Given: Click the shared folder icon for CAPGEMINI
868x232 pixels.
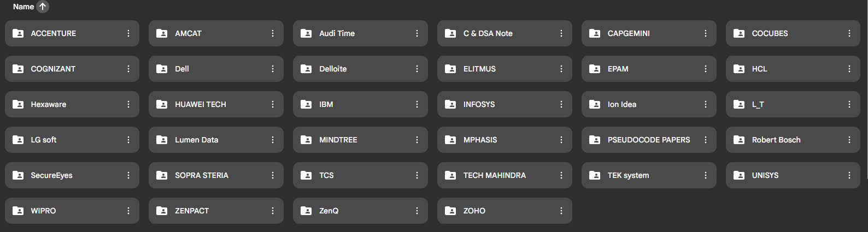Looking at the screenshot, I should click(595, 33).
